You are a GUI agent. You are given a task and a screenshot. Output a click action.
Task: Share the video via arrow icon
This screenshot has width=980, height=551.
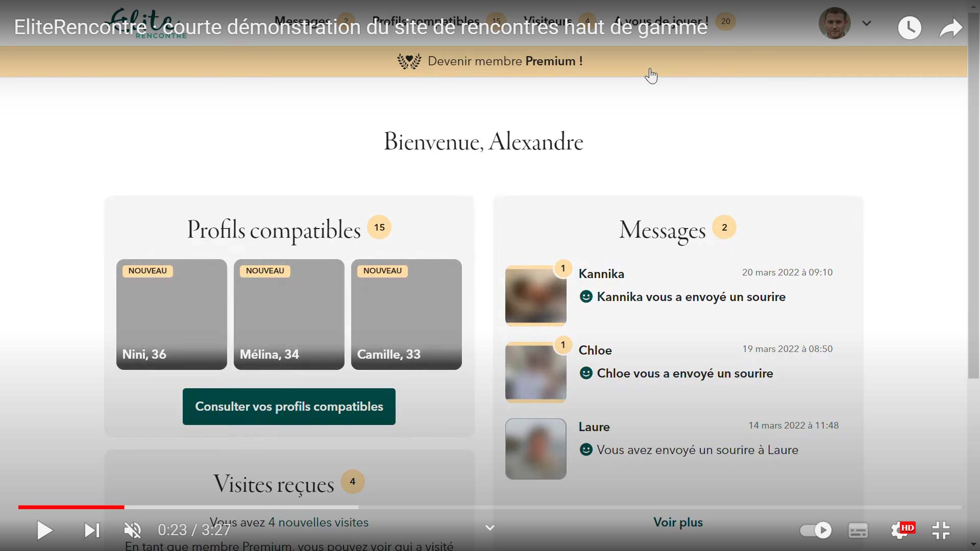click(951, 28)
